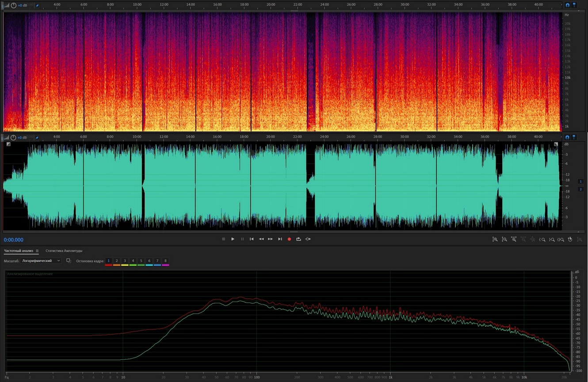Open the Масштаб Логарифмический dropdown
The height and width of the screenshot is (382, 588).
41,261
